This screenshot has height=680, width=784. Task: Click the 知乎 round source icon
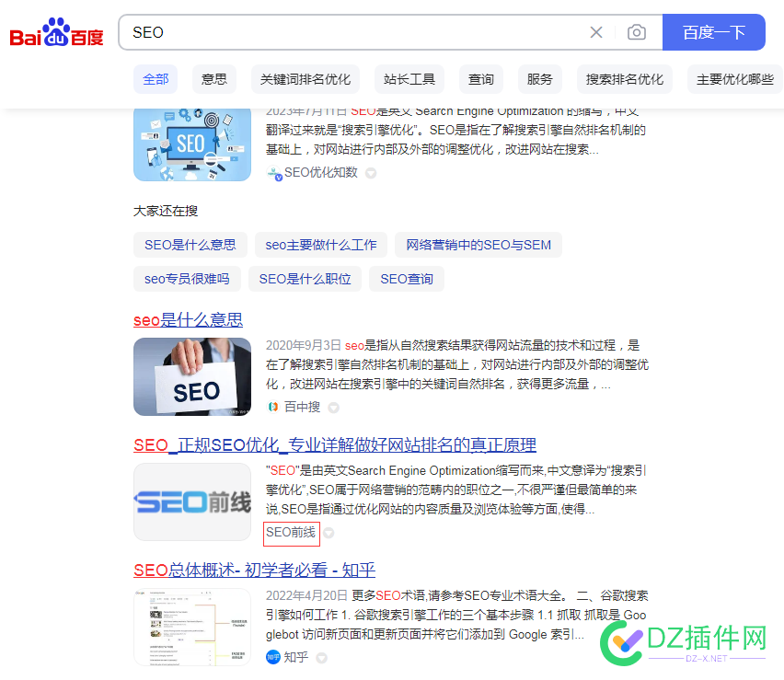click(x=273, y=657)
